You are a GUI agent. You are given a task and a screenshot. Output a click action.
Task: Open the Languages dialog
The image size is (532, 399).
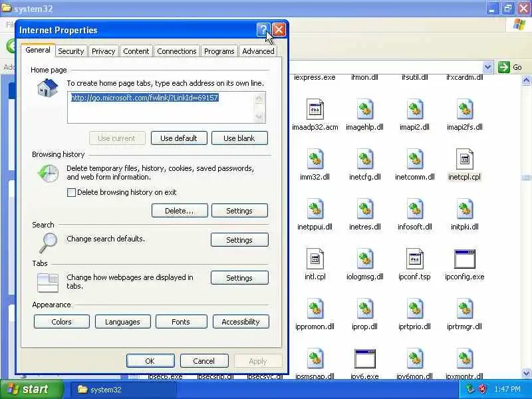(x=122, y=322)
